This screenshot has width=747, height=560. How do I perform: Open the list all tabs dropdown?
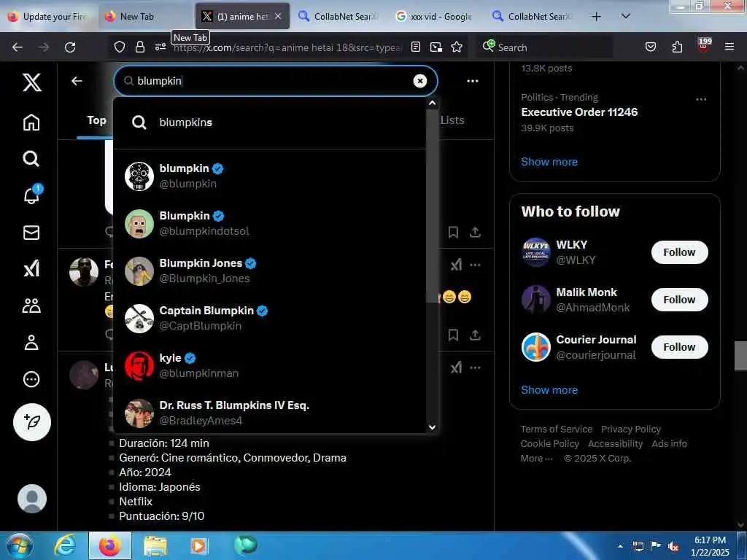coord(626,16)
